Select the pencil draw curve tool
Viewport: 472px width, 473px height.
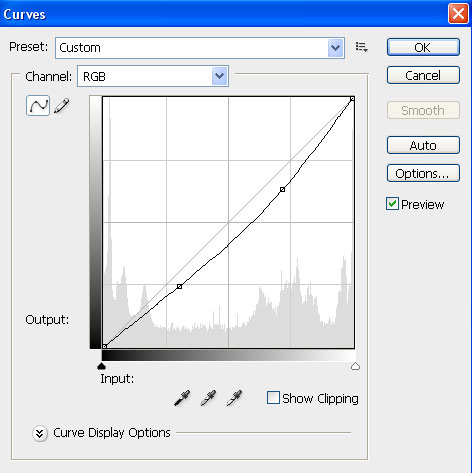point(62,106)
